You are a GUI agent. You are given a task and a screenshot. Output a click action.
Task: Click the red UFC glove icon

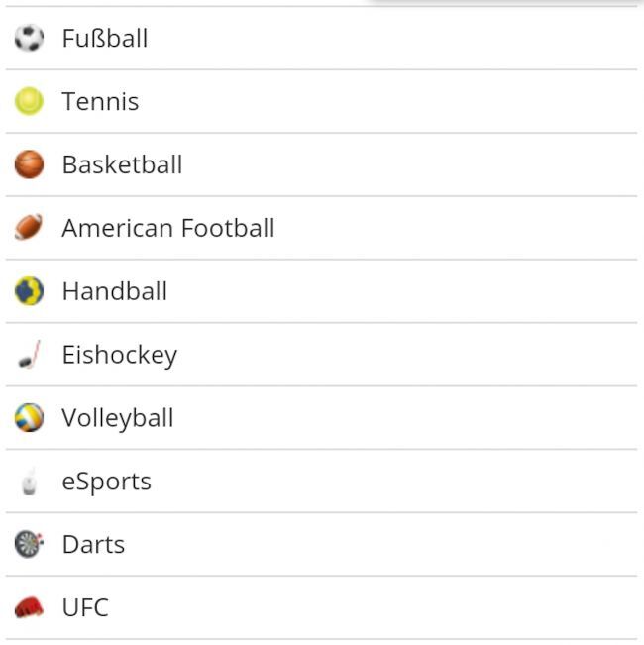coord(29,607)
